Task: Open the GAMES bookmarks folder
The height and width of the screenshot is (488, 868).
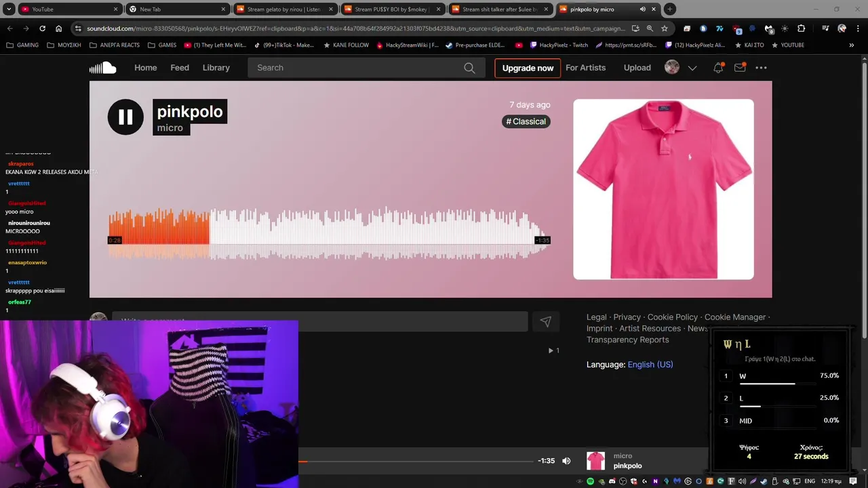Action: click(162, 45)
